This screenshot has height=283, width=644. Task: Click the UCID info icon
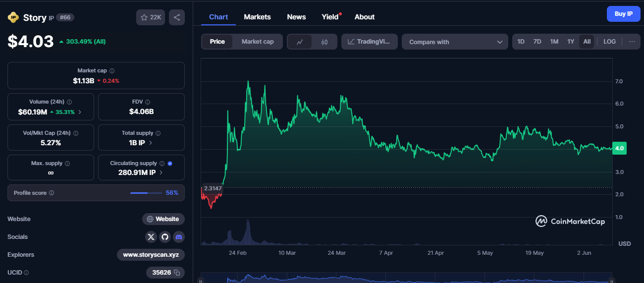pyautogui.click(x=26, y=273)
